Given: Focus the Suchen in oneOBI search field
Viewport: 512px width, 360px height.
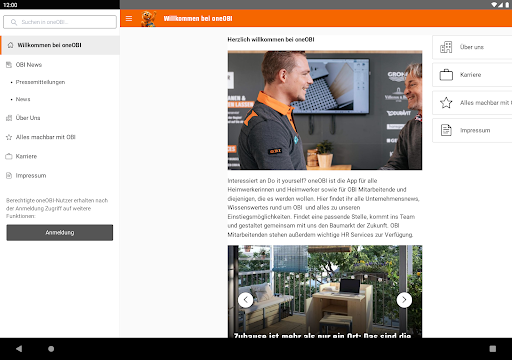Looking at the screenshot, I should [x=60, y=22].
